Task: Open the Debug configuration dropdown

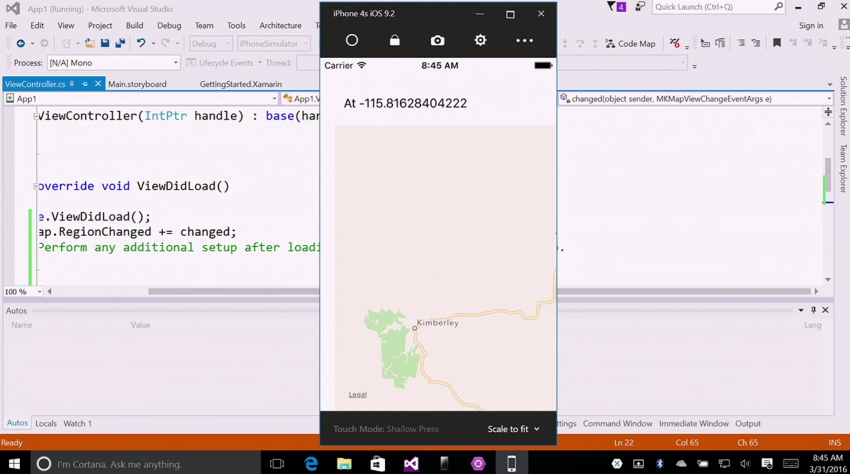Action: point(211,43)
